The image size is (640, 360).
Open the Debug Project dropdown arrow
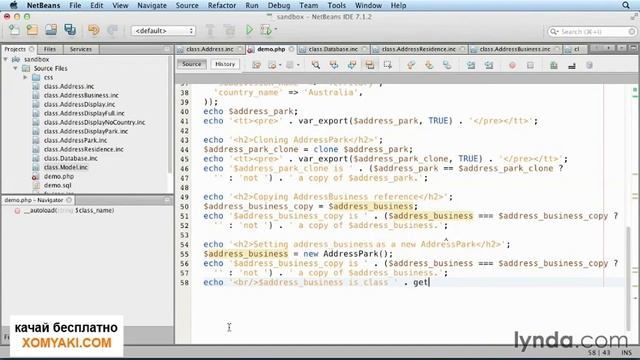pos(276,29)
